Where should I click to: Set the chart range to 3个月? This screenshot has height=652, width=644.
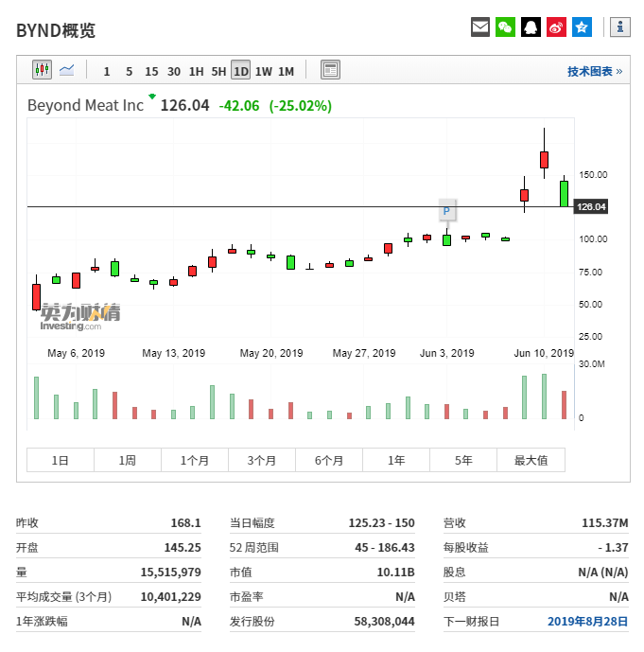[262, 460]
